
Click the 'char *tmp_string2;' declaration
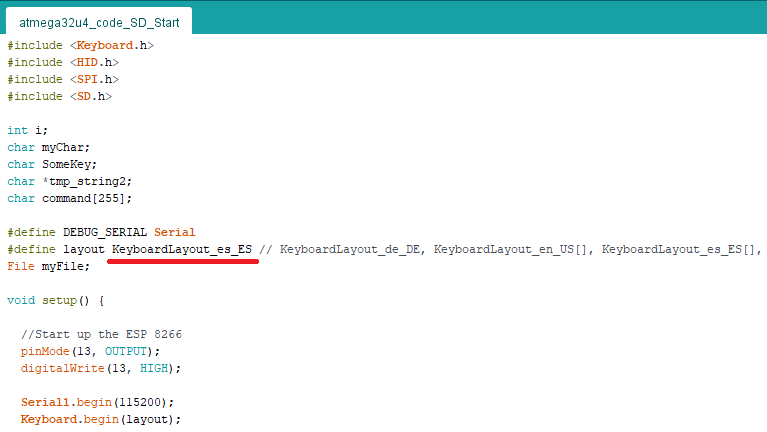pos(69,182)
